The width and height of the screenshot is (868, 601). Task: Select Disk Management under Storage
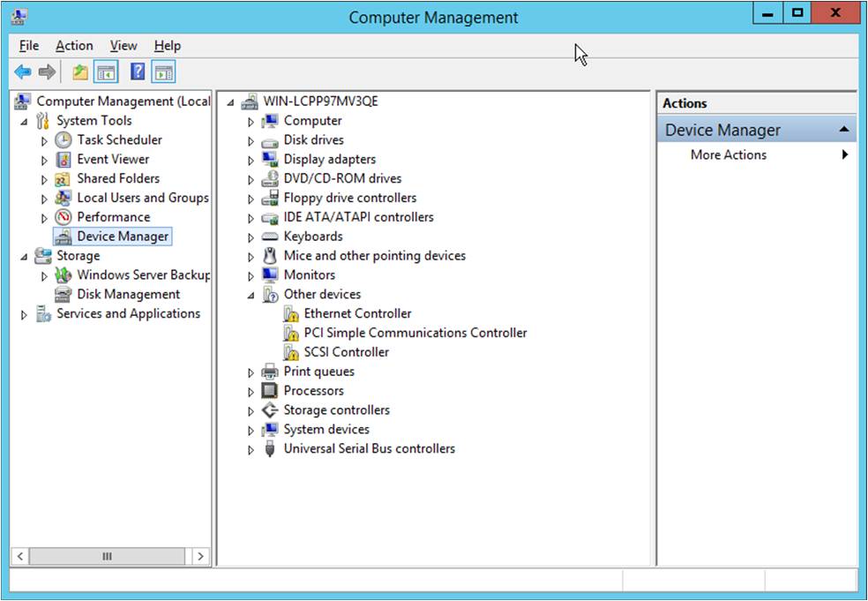pyautogui.click(x=128, y=294)
